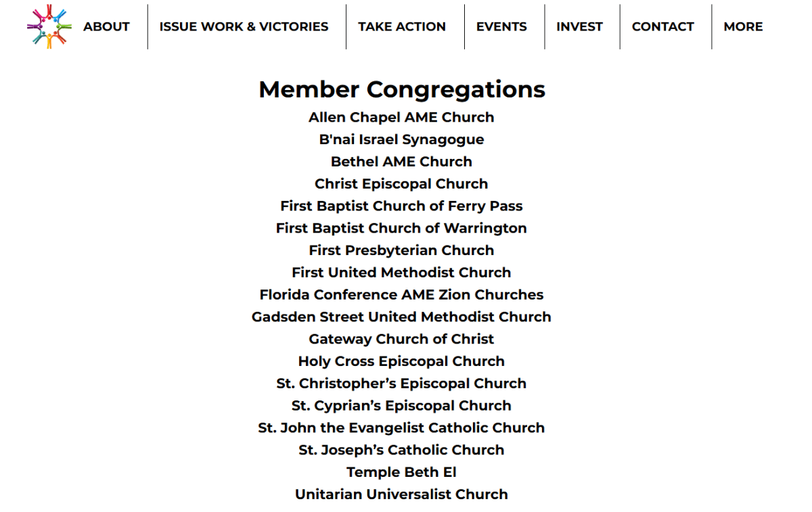Select First Presbyterian Church

point(401,250)
